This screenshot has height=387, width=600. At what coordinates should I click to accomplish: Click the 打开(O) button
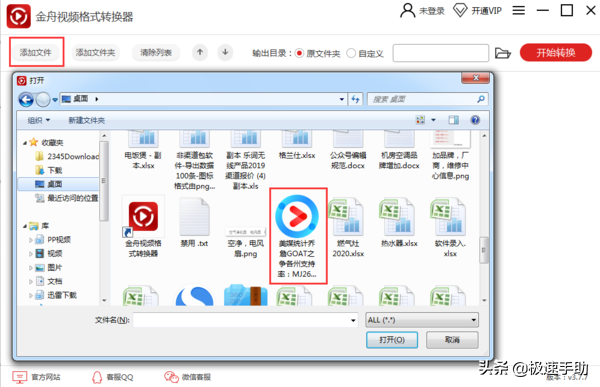392,340
